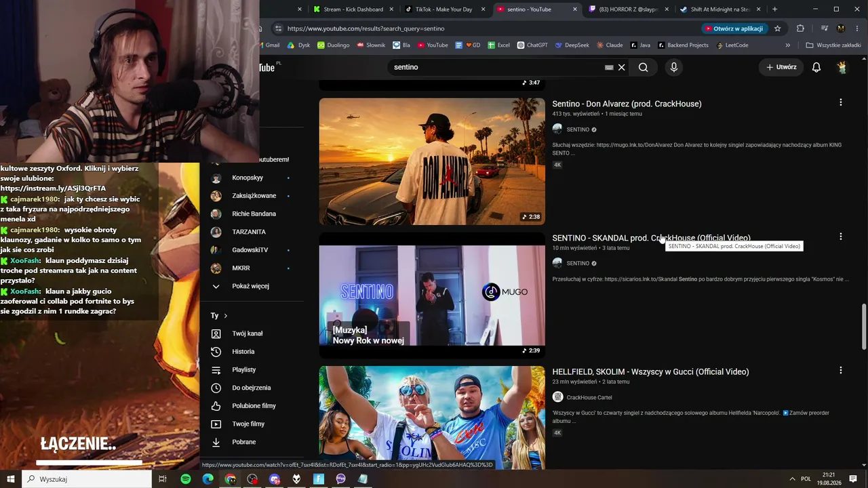
Task: Launch Spotify from the taskbar
Action: coord(186,479)
